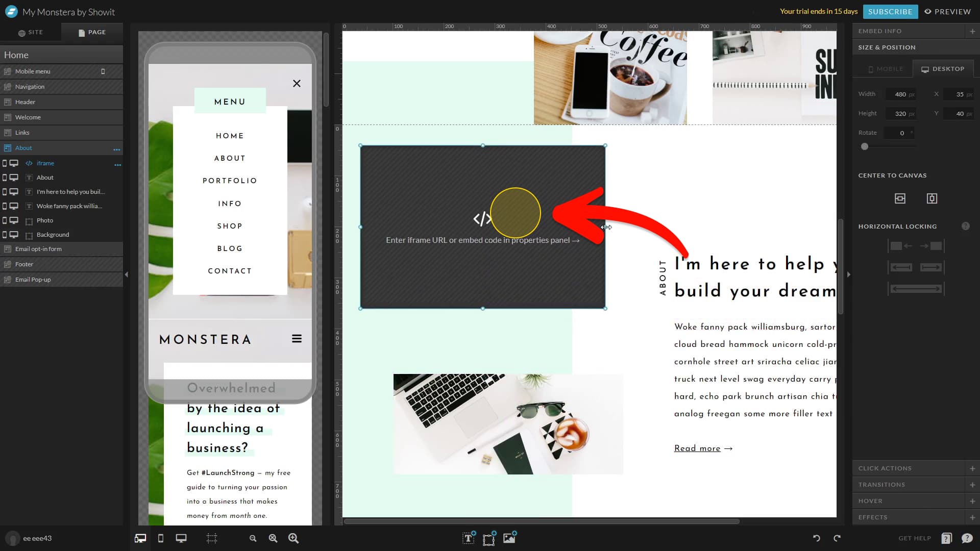980x551 pixels.
Task: Switch to the Site tab
Action: pyautogui.click(x=31, y=32)
